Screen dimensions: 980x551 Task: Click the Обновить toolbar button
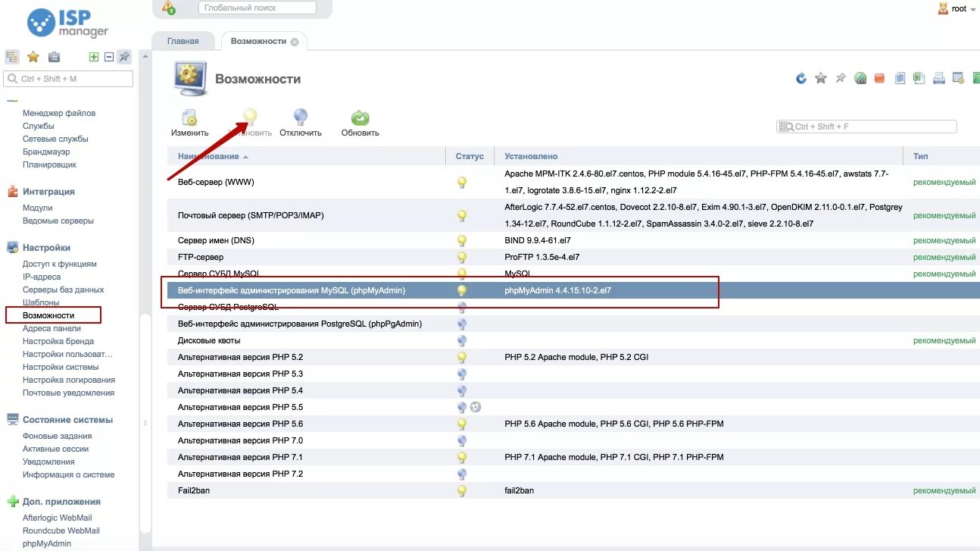[x=360, y=123]
